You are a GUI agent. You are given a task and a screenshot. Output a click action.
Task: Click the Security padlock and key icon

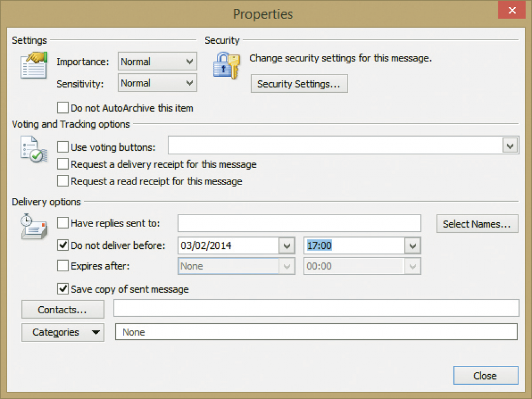[x=226, y=65]
